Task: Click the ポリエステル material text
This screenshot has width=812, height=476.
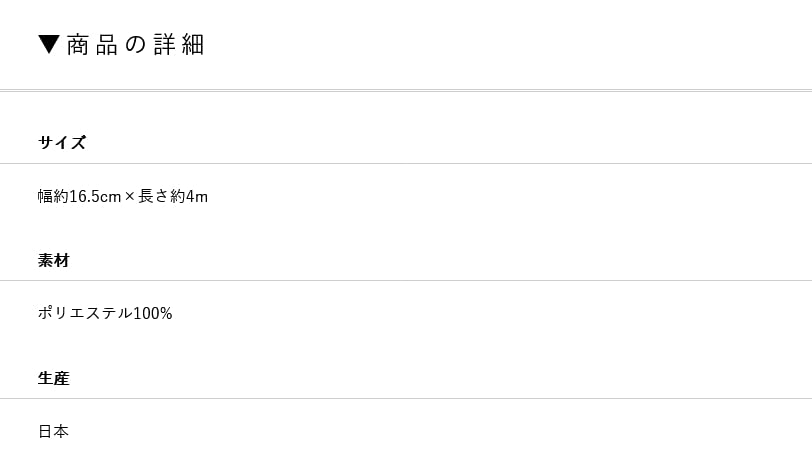Action: 85,313
